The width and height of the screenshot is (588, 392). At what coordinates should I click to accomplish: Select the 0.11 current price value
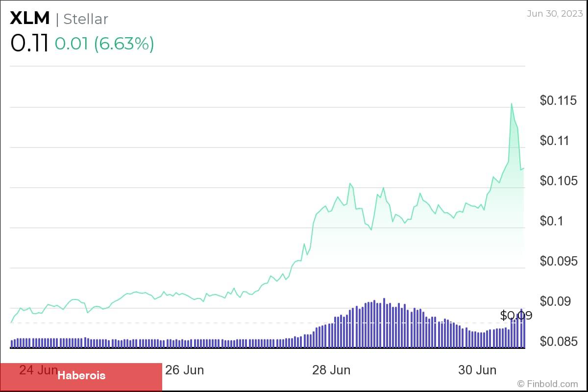(x=29, y=44)
